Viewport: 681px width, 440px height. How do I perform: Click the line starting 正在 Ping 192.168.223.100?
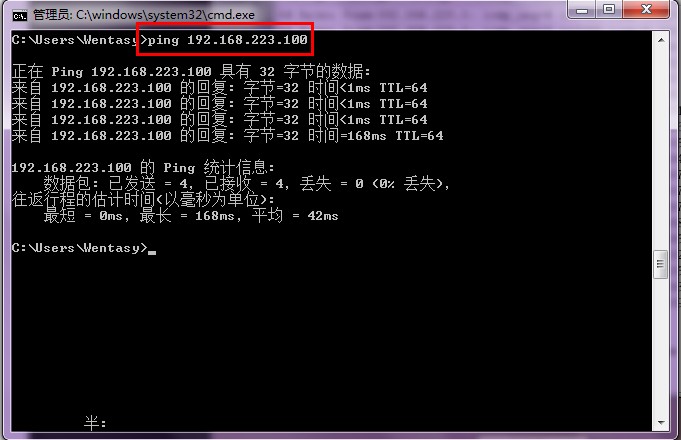[x=191, y=71]
